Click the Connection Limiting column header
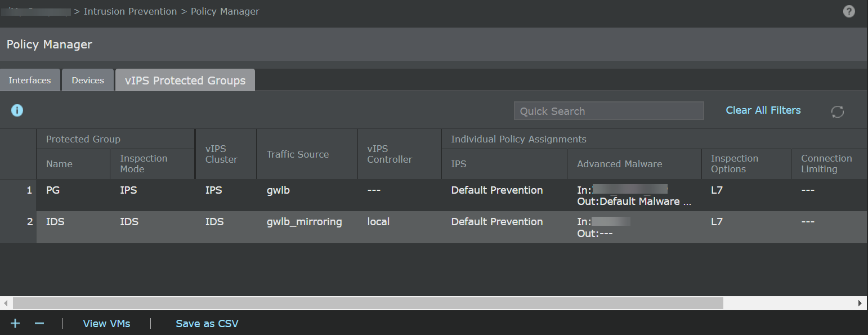Screen dimensions: 868x335 pos(829,164)
